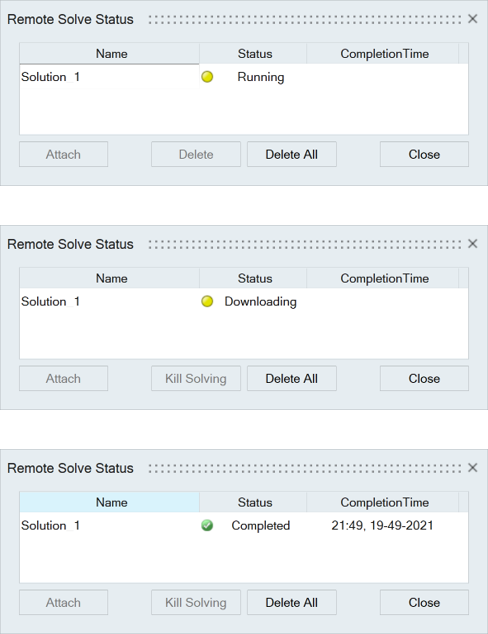Image resolution: width=488 pixels, height=634 pixels.
Task: Select Solution_1 row with Completed status
Action: [244, 525]
